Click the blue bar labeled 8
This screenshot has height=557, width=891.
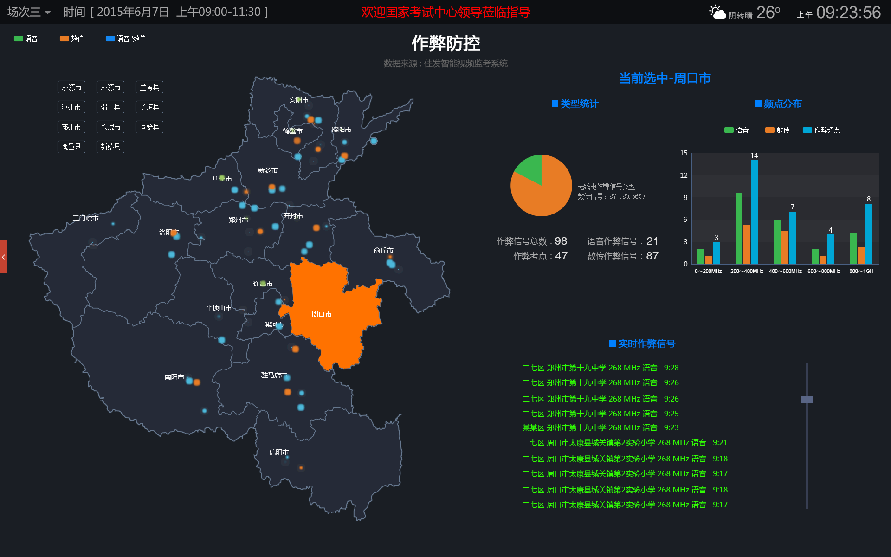[868, 233]
